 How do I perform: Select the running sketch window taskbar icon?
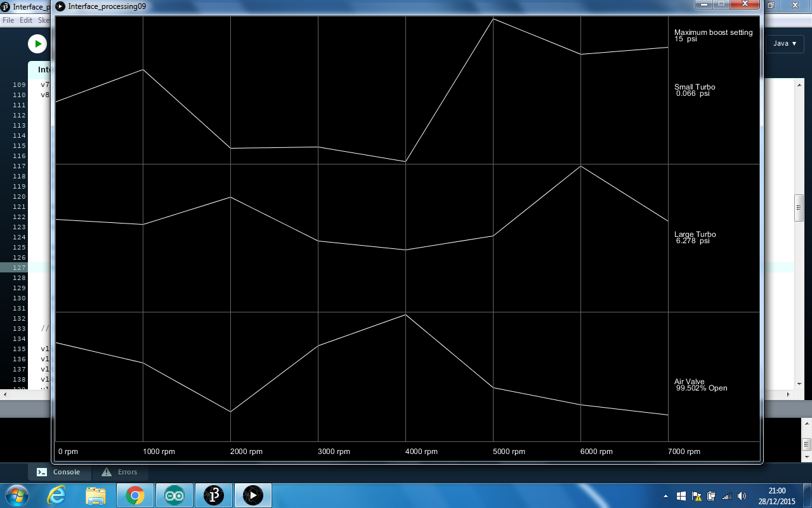[x=253, y=495]
